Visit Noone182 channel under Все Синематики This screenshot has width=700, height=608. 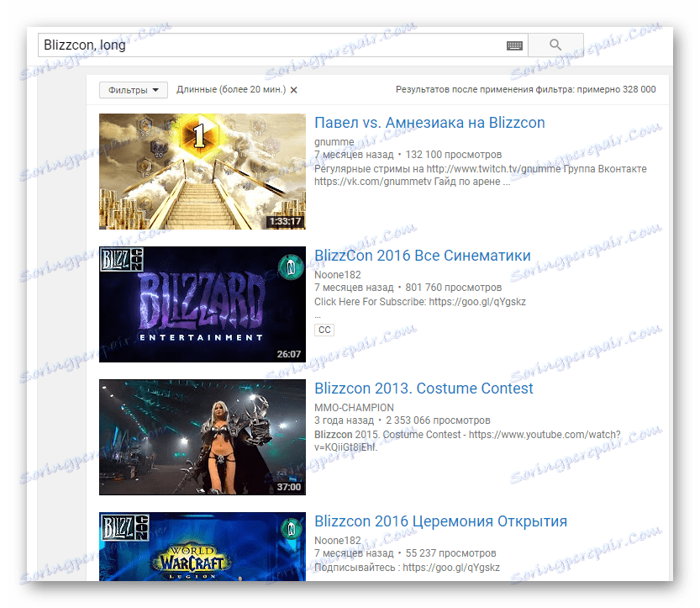[338, 275]
